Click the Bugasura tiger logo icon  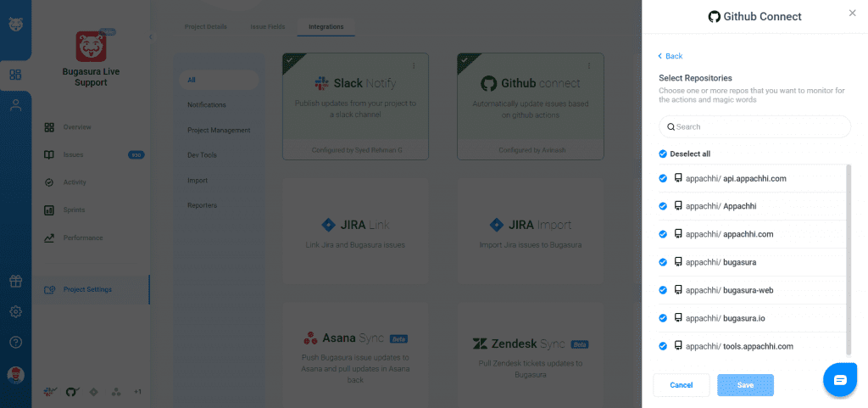point(15,25)
